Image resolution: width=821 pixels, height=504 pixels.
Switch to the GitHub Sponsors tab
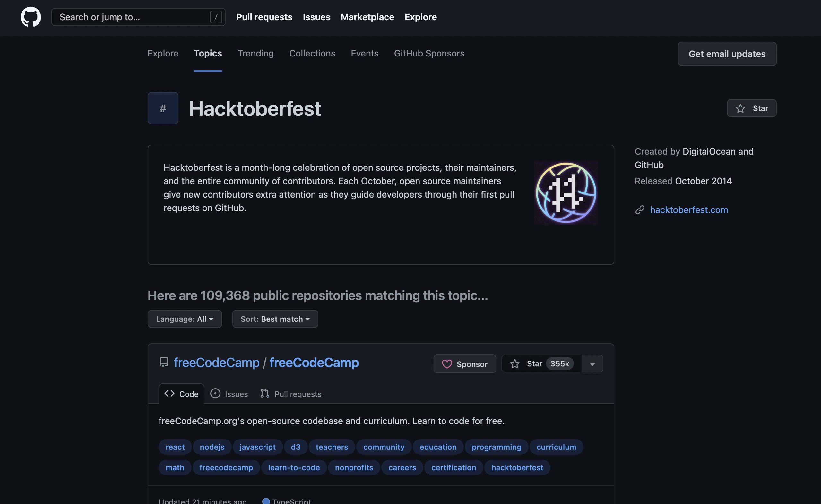click(429, 53)
